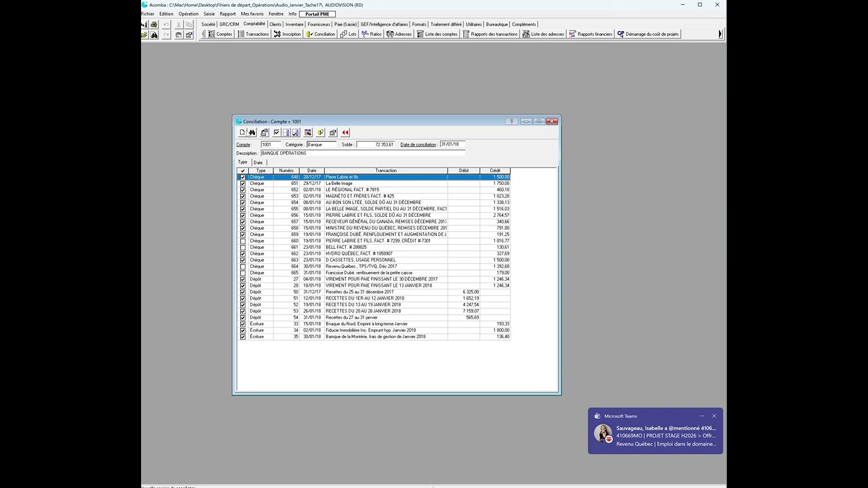This screenshot has height=488, width=868.
Task: Open Rapports financiers
Action: 591,34
